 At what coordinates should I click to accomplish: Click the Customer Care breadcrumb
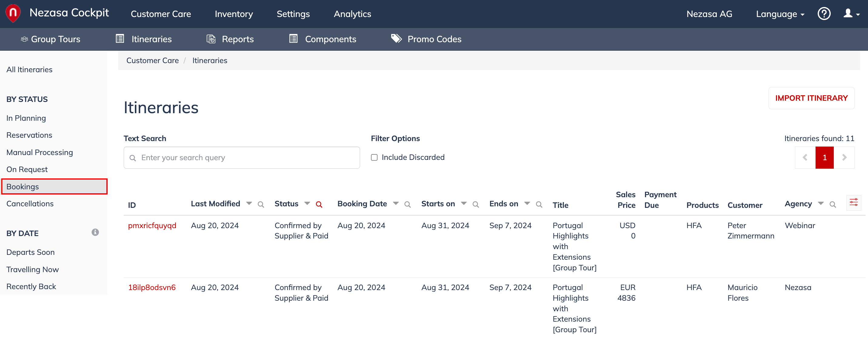153,61
